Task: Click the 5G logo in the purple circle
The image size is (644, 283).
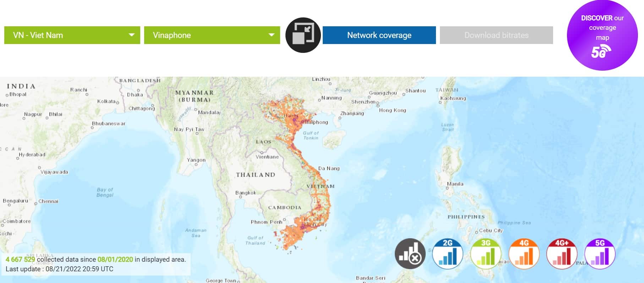Action: pyautogui.click(x=601, y=52)
